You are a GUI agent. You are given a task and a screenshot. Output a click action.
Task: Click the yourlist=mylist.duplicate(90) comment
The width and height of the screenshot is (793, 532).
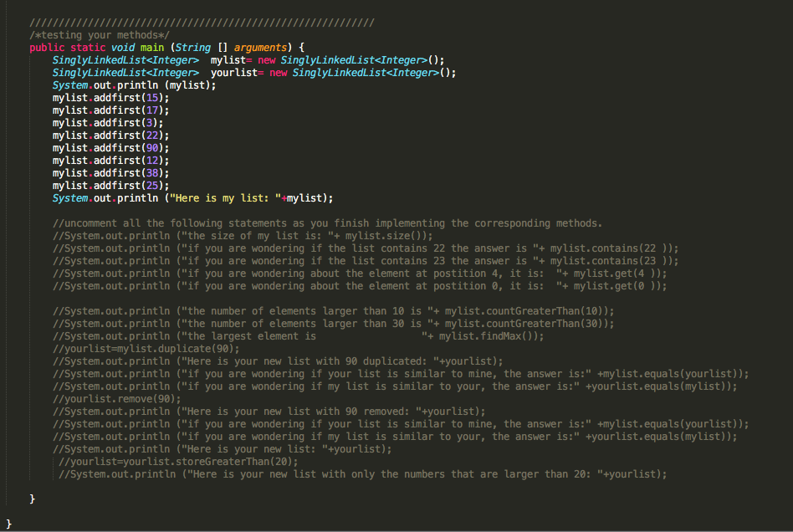[146, 348]
